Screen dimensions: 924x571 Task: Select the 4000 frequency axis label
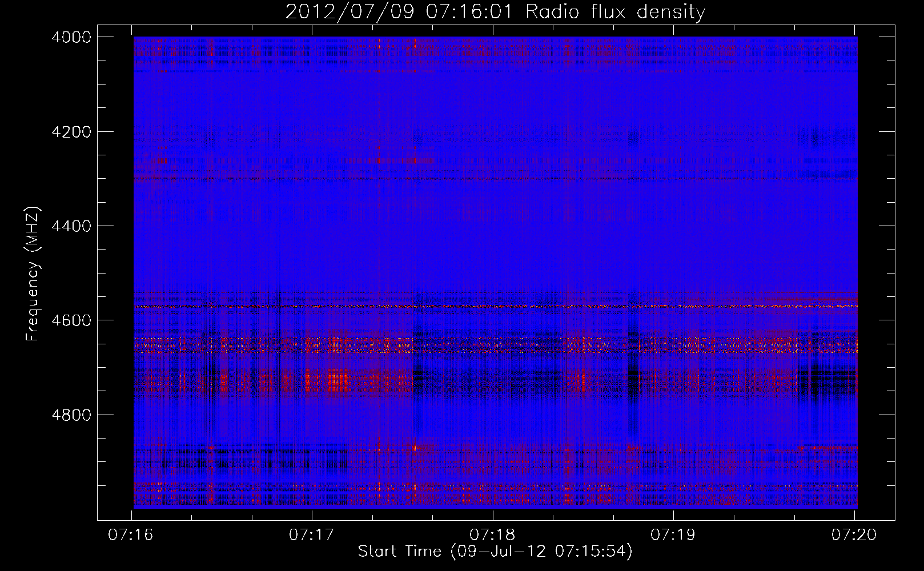71,37
